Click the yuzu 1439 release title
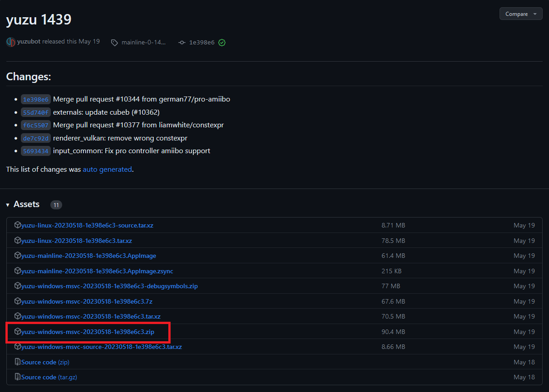 coord(39,19)
